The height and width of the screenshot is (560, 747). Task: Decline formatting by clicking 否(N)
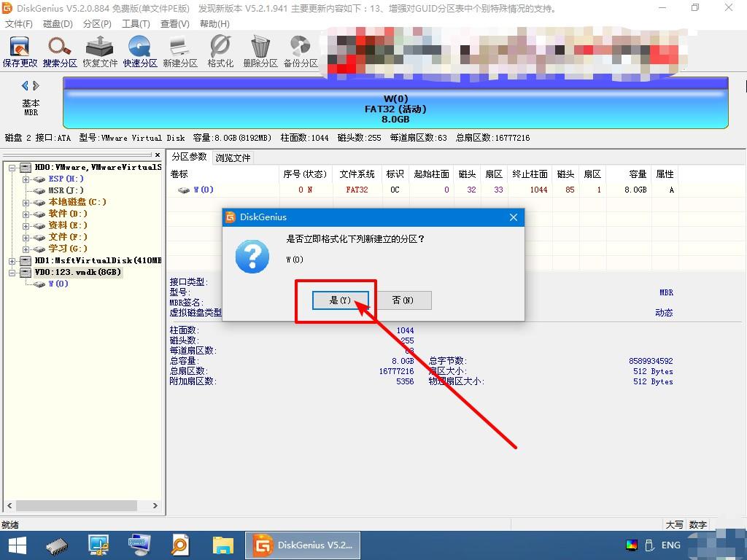point(404,300)
